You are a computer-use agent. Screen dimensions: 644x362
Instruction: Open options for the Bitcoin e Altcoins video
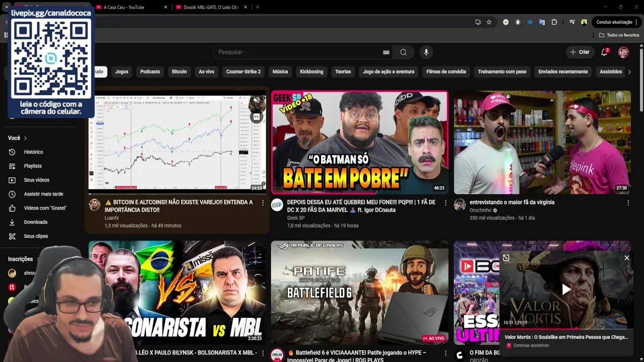coord(263,203)
